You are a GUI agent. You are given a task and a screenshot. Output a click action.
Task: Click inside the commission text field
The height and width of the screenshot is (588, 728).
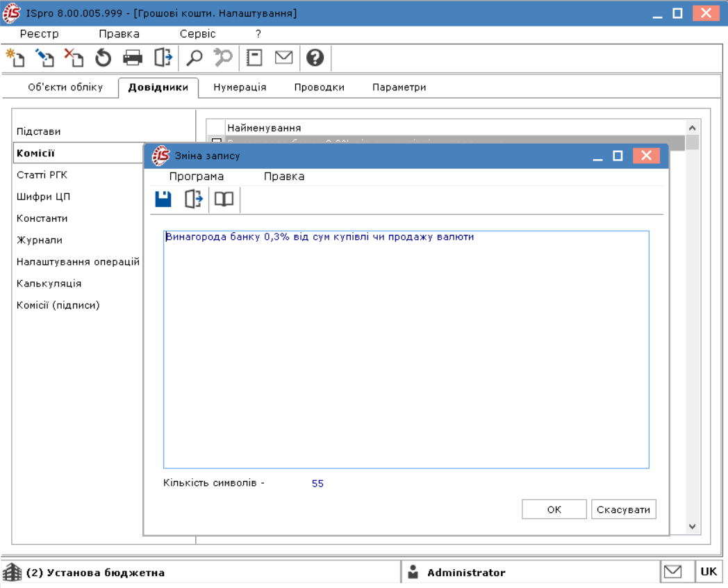406,350
